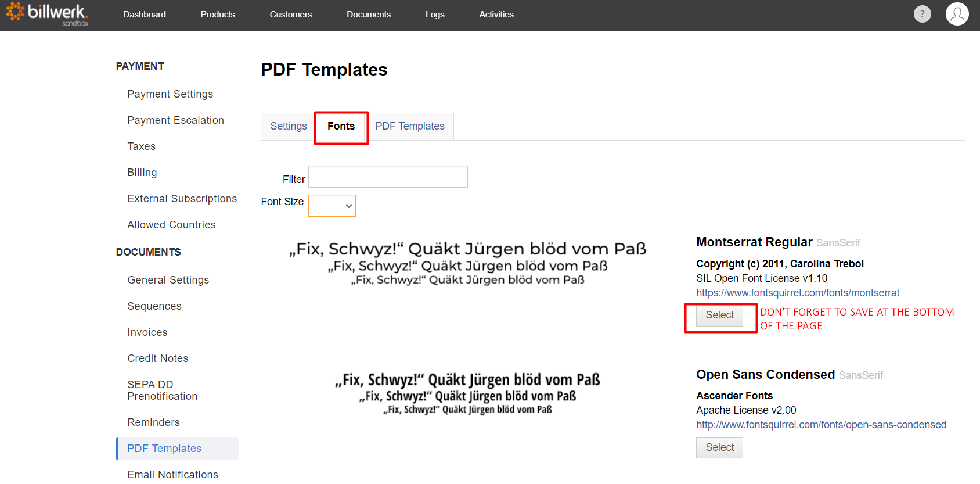
Task: Switch to the PDF Templates tab
Action: 410,126
